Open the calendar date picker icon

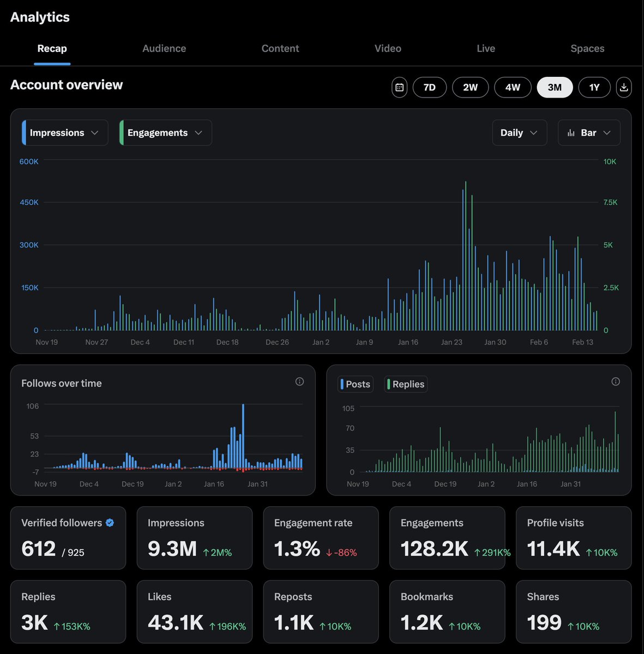click(399, 87)
